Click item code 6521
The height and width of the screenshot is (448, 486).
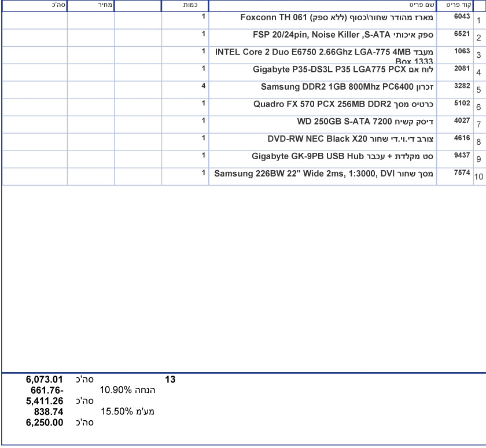[462, 34]
